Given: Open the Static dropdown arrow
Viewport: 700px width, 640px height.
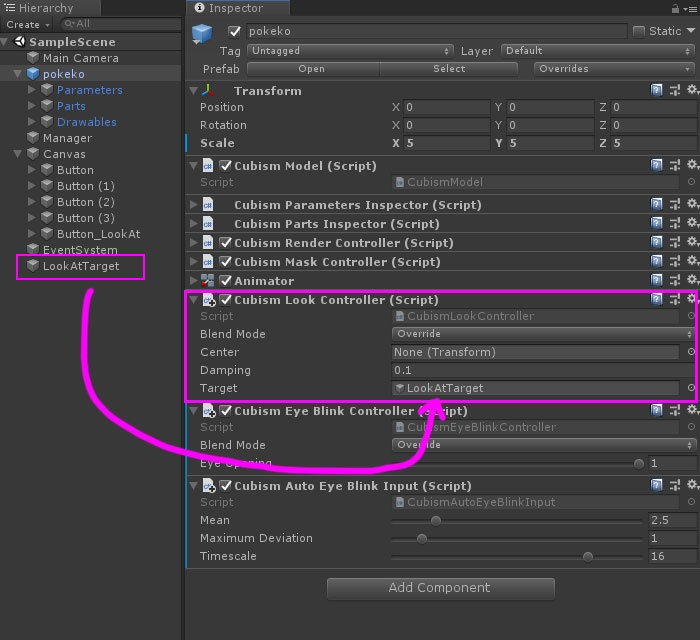Looking at the screenshot, I should point(691,30).
